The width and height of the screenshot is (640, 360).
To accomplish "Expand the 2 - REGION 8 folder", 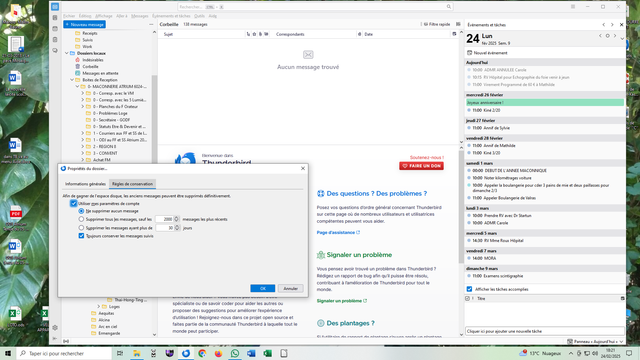I will [82, 147].
